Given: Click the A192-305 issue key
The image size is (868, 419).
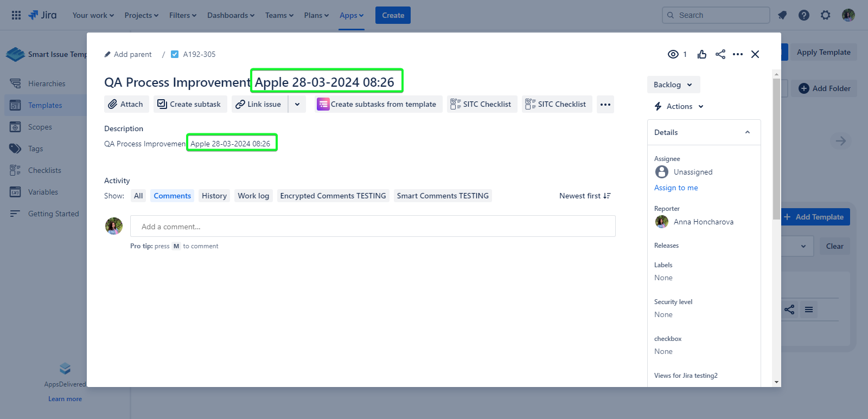Looking at the screenshot, I should tap(199, 54).
